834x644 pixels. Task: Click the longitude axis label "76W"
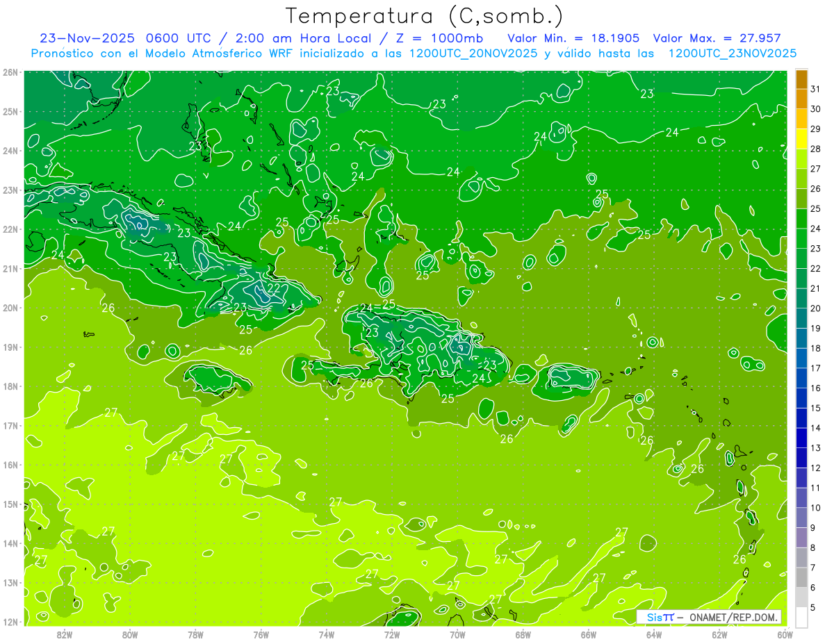point(261,634)
